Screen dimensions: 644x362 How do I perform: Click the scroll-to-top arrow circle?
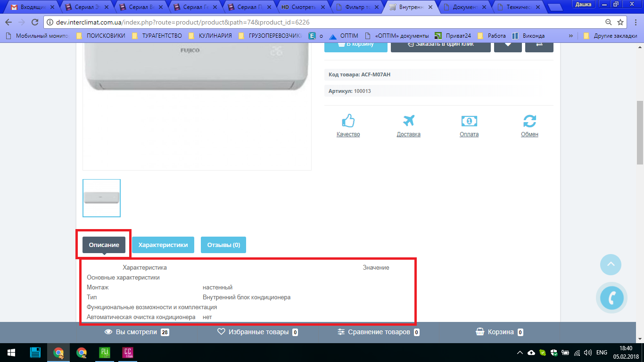pos(611,264)
